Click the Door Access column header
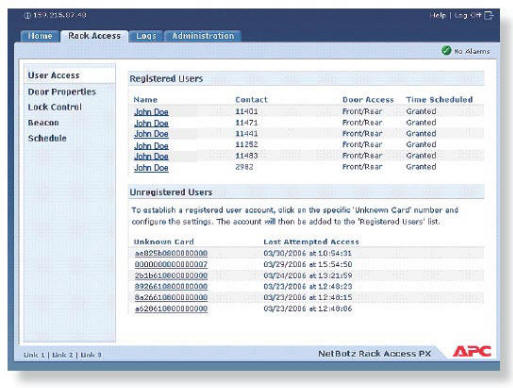Screen dimensions: 513x388 368,100
